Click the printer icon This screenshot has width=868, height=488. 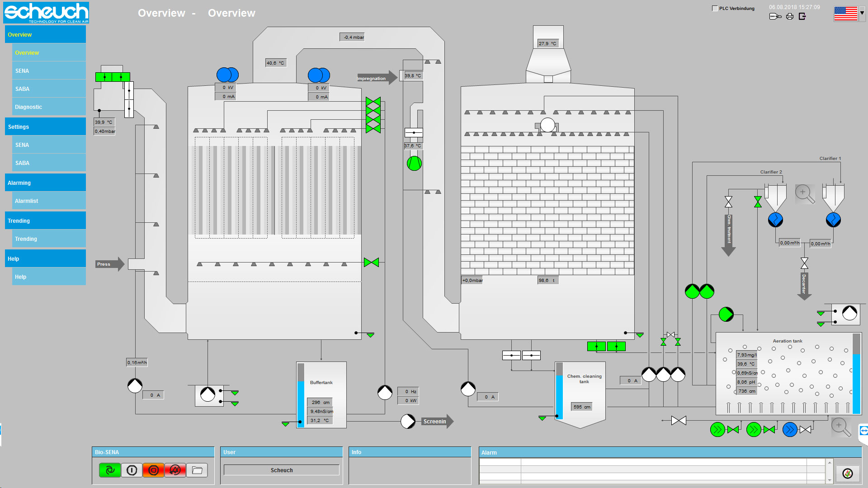point(790,17)
